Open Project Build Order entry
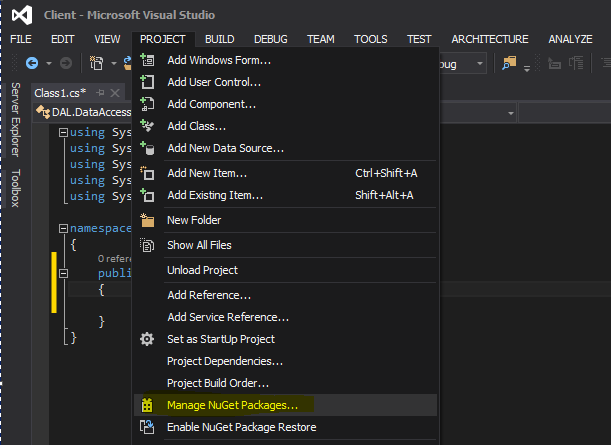Screen dimensions: 611x445 [286, 383]
